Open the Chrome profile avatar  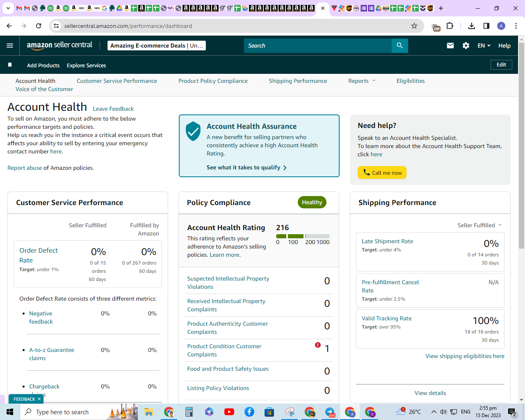[x=501, y=26]
